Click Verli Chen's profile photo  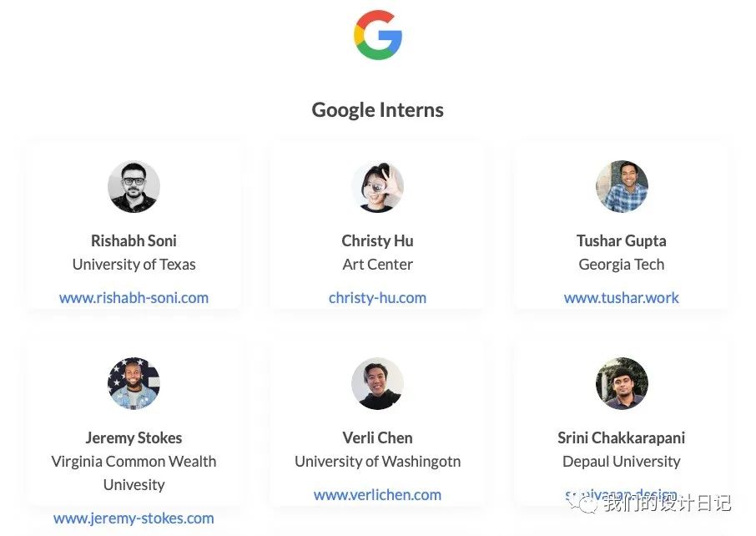tap(377, 383)
